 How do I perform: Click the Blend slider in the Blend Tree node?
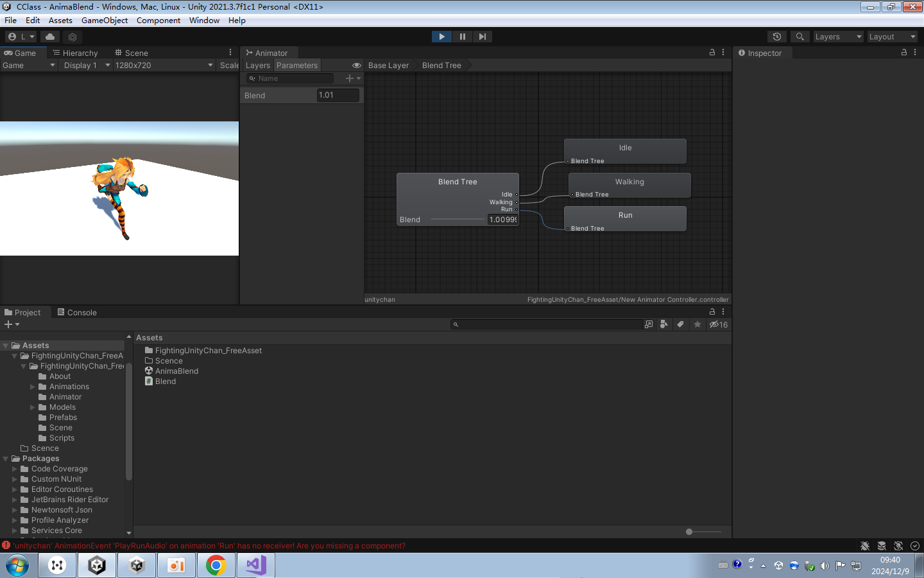click(458, 220)
